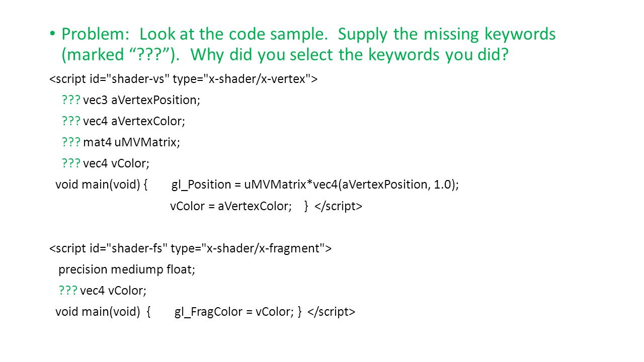This screenshot has width=644, height=362.
Task: Click the shader-vs script opening tag
Action: tap(183, 79)
